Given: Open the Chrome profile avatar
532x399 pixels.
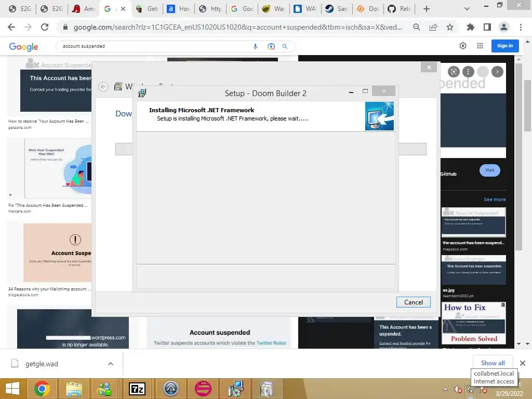Looking at the screenshot, I should click(x=504, y=27).
